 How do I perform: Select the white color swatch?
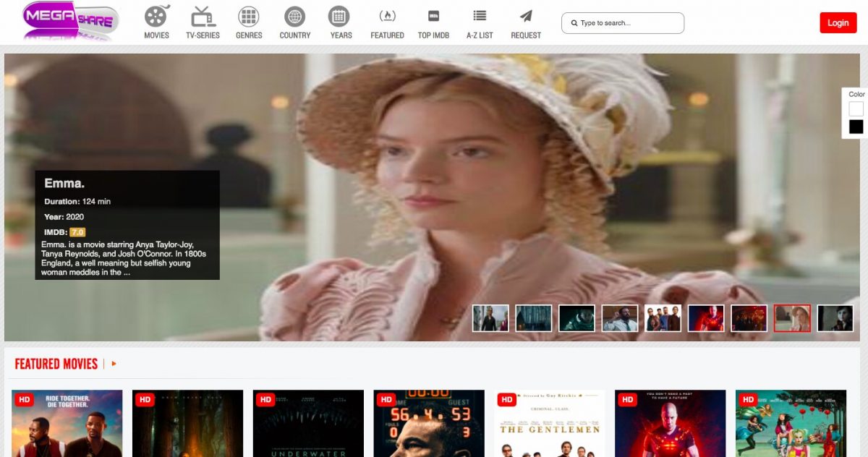(x=856, y=109)
